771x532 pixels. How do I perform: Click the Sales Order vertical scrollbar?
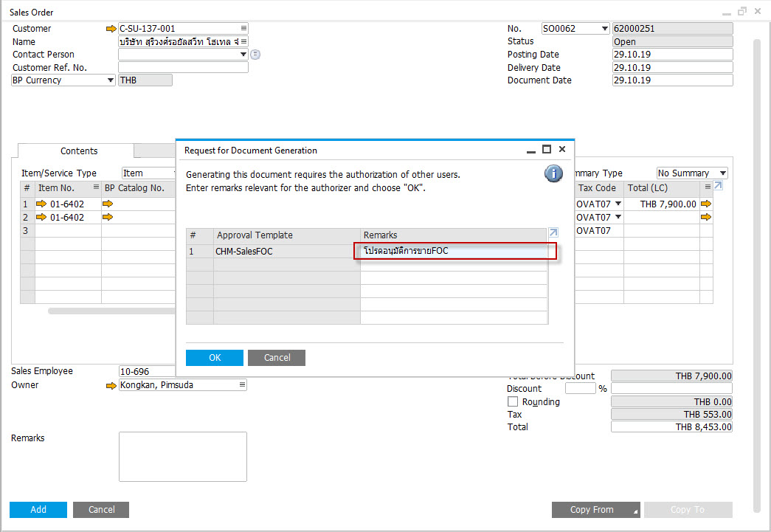coord(757,275)
